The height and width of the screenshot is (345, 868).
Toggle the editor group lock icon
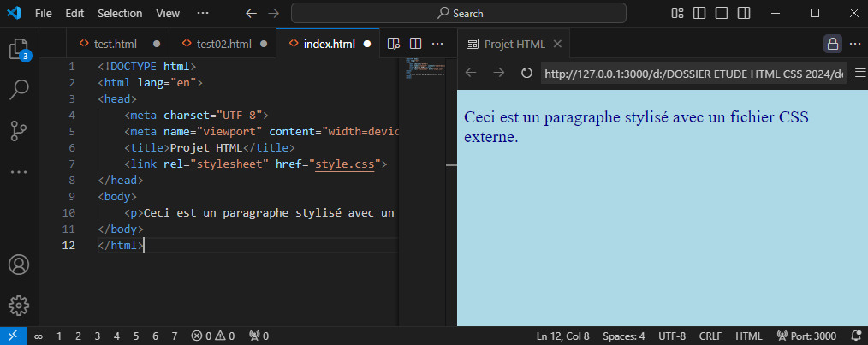[832, 44]
